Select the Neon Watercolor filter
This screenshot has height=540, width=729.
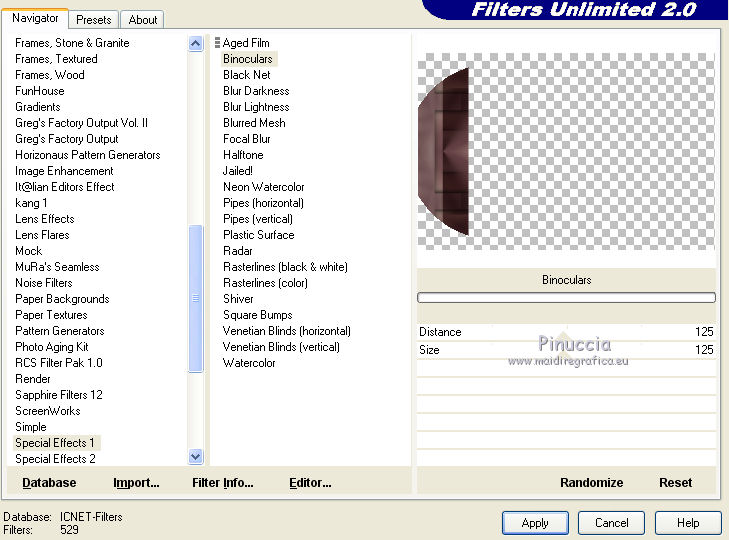(x=264, y=187)
